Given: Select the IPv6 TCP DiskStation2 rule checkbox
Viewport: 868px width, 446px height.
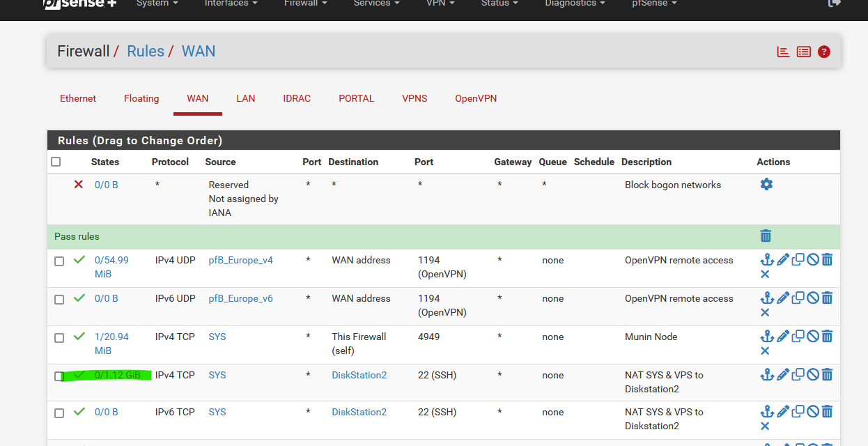Looking at the screenshot, I should (x=59, y=413).
